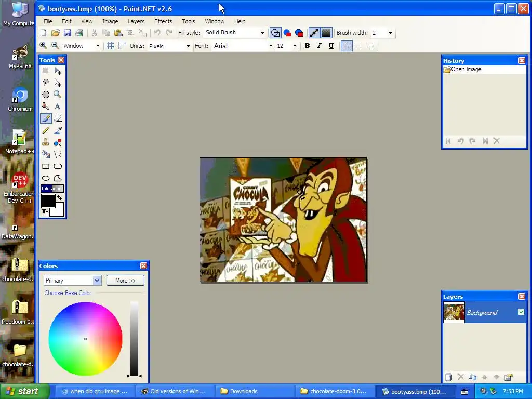Open the Effects menu
The image size is (532, 399).
(163, 21)
